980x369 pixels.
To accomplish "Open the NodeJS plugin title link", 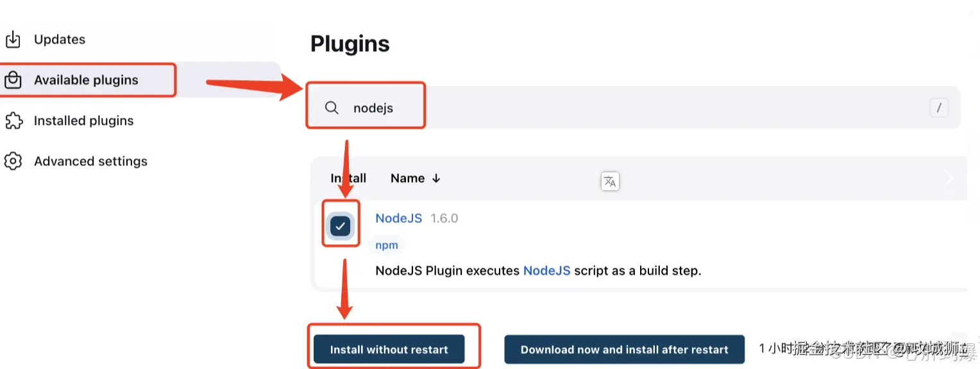I will pos(398,218).
